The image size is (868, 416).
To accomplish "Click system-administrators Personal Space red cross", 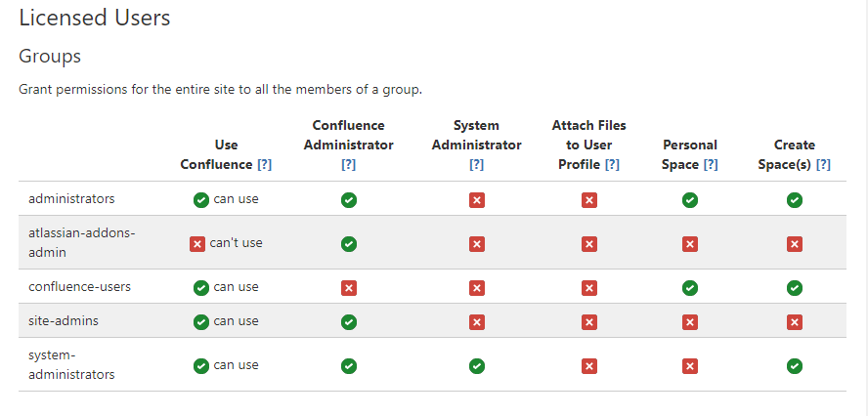I will point(690,366).
